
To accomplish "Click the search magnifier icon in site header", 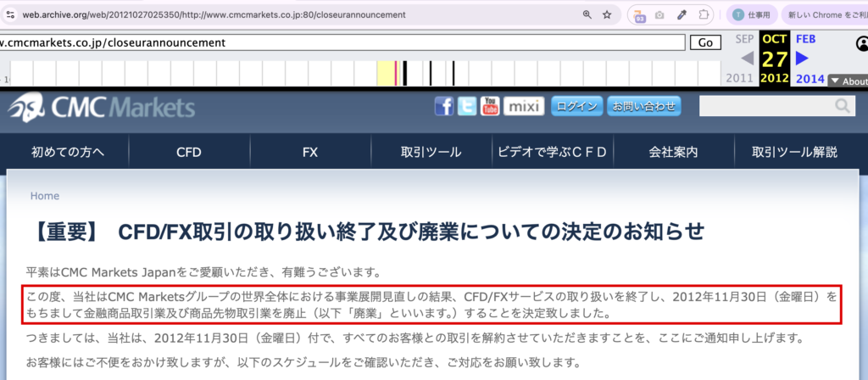I will pos(843,106).
